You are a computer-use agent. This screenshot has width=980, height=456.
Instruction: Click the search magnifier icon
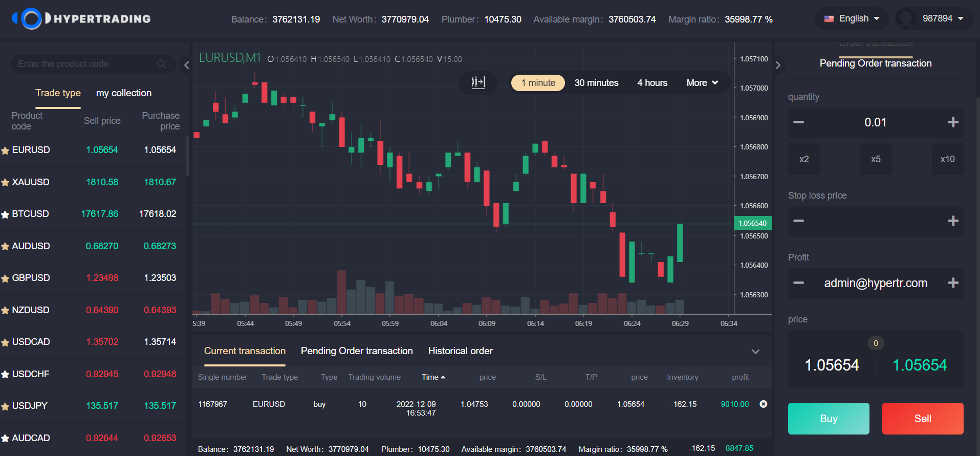click(x=161, y=64)
